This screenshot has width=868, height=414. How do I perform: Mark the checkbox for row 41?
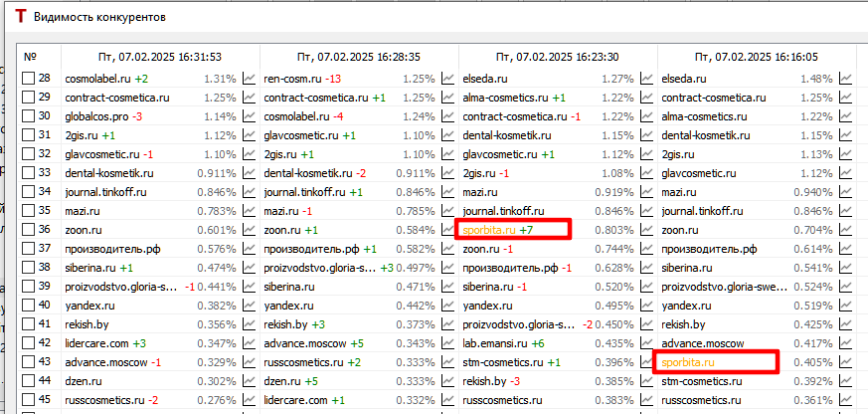click(28, 324)
